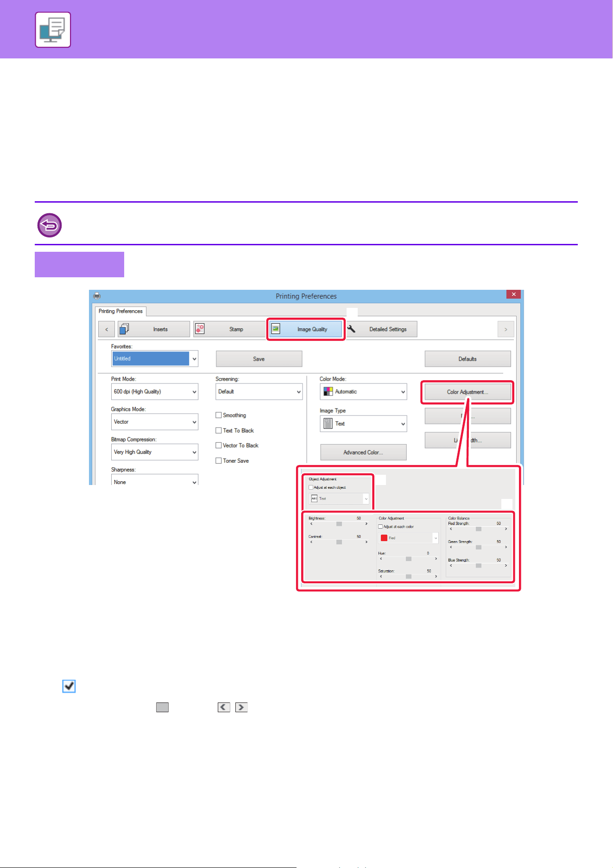Decrease Saturation with its left arrow
The width and height of the screenshot is (613, 868).
(x=381, y=576)
